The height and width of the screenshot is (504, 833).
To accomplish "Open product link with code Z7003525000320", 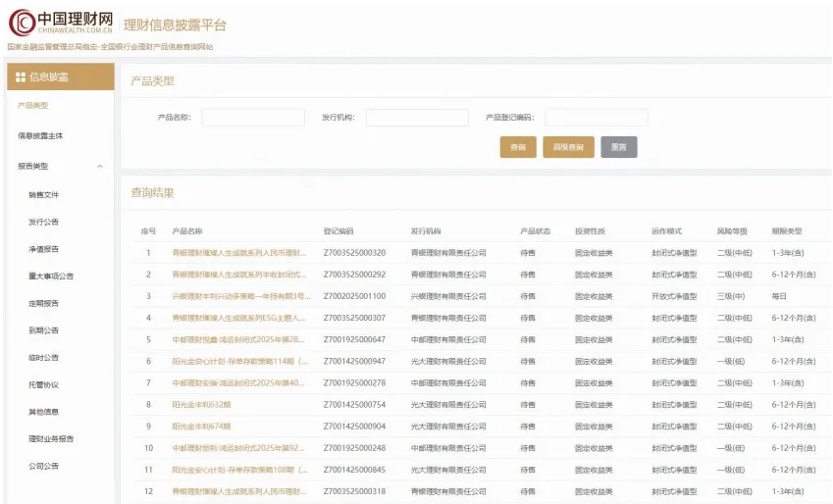I will click(x=239, y=253).
